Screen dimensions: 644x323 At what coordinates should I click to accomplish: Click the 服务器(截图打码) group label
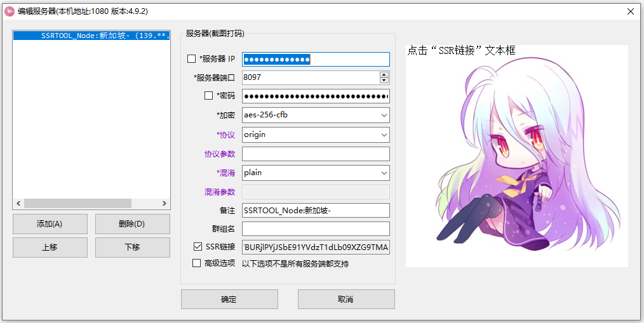point(215,34)
